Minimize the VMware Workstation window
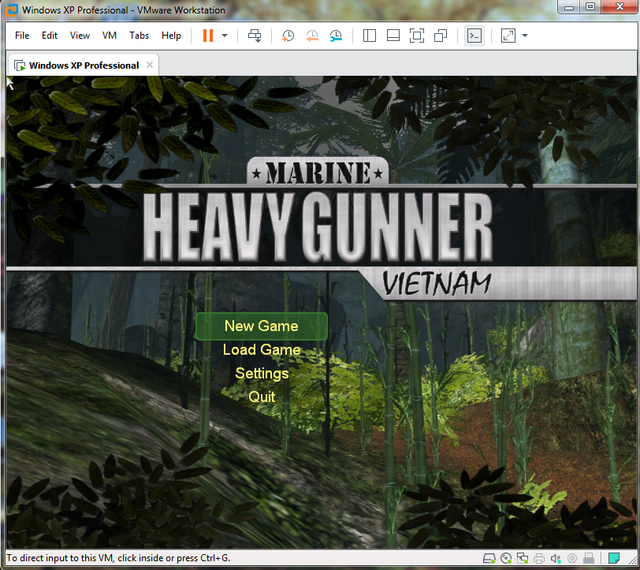This screenshot has width=640, height=570. (569, 7)
